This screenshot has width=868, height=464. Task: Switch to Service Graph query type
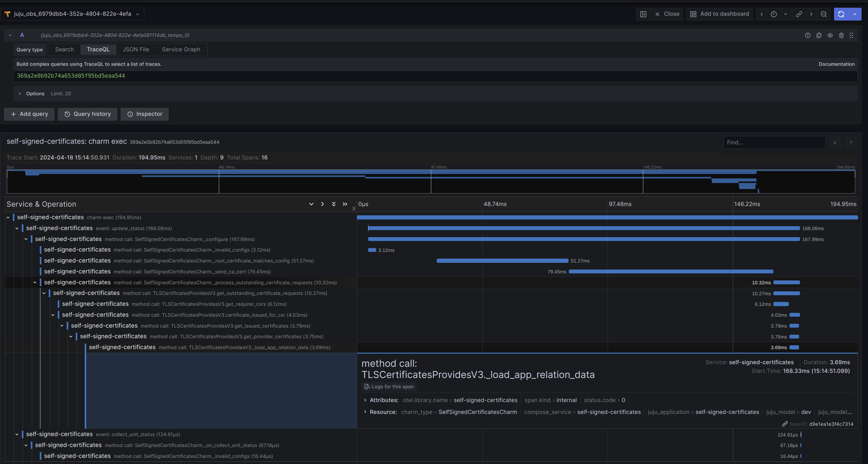click(181, 49)
